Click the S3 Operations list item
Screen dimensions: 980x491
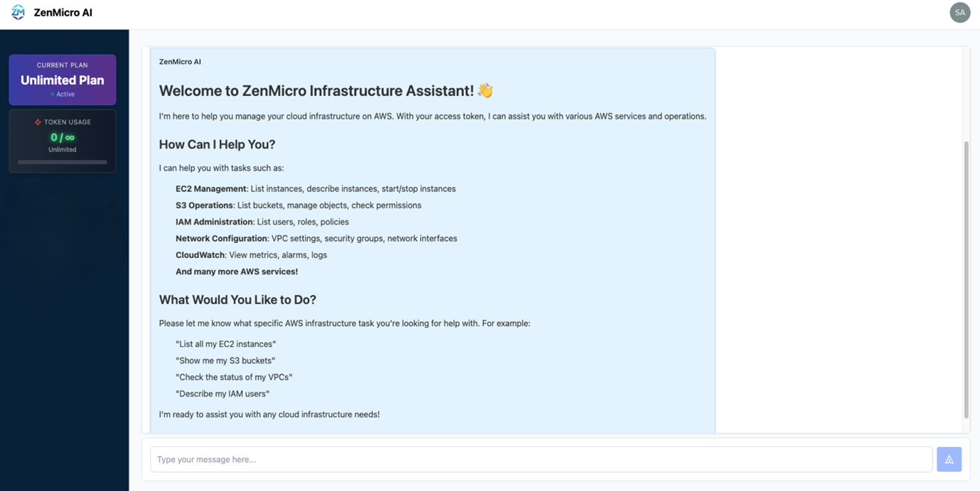pyautogui.click(x=298, y=205)
